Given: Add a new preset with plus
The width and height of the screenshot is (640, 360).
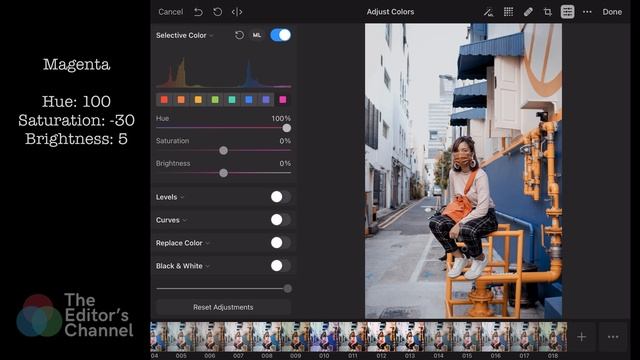Looking at the screenshot, I should coord(582,337).
